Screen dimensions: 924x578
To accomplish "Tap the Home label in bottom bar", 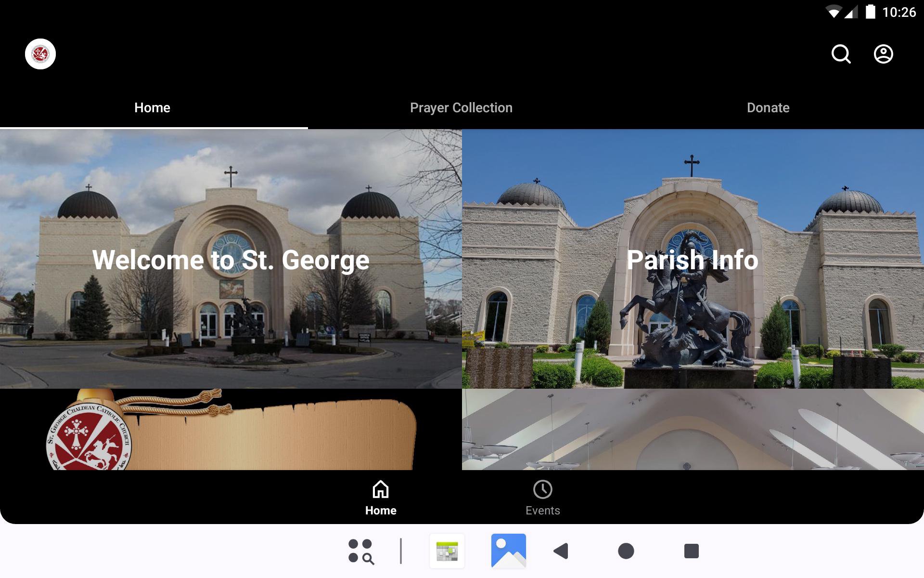I will [x=380, y=511].
